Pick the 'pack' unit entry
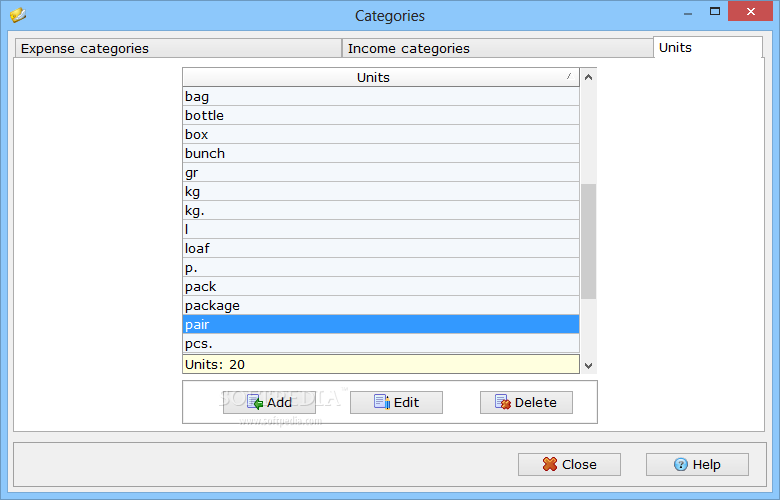This screenshot has width=780, height=500. [x=381, y=287]
